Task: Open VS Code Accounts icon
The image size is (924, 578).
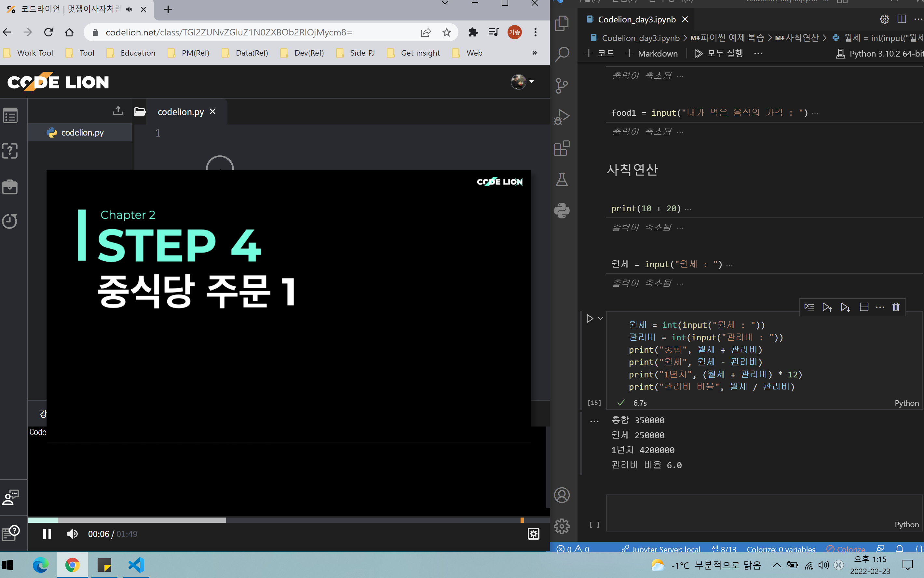Action: pyautogui.click(x=561, y=495)
